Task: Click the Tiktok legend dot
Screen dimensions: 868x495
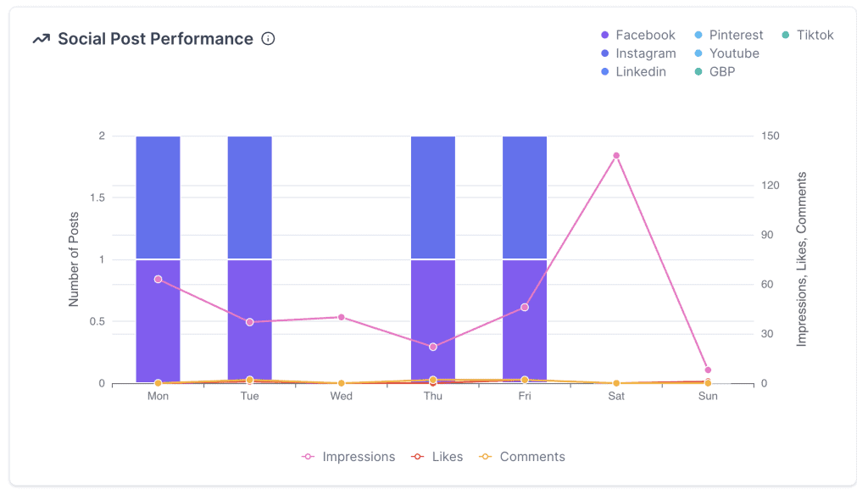Action: 786,35
